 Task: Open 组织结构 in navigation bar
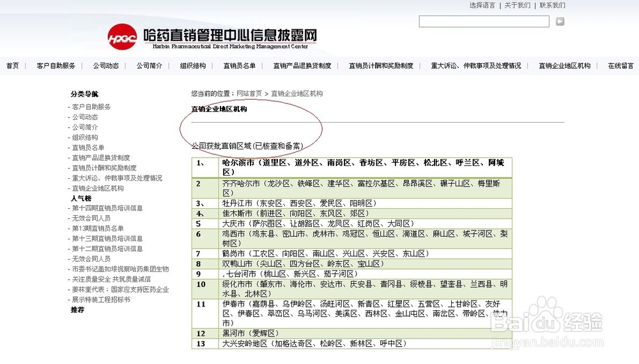[193, 66]
